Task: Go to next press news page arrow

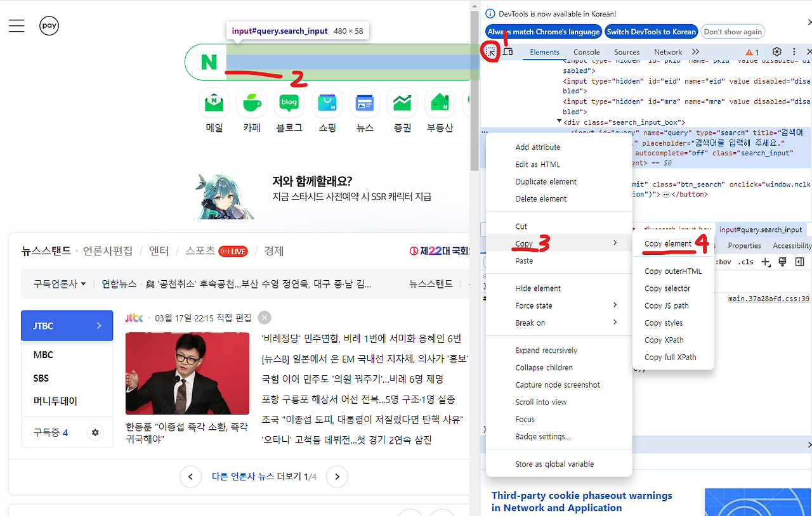Action: [337, 477]
